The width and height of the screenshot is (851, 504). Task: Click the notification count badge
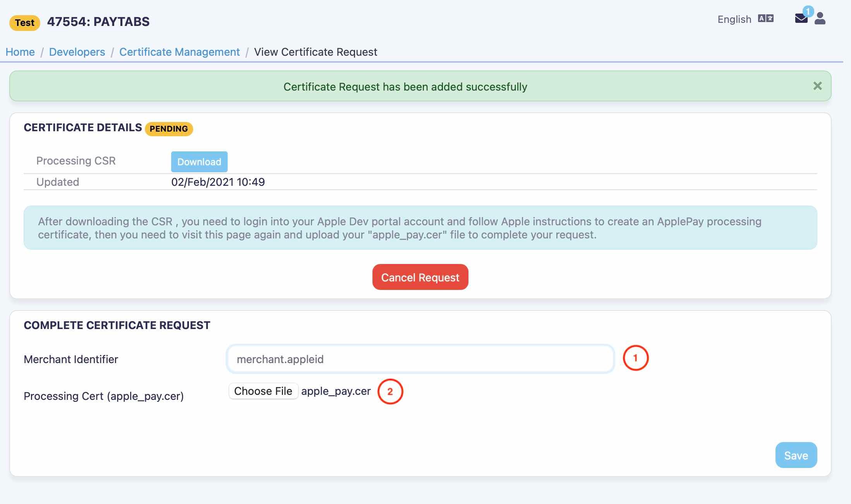tap(808, 11)
